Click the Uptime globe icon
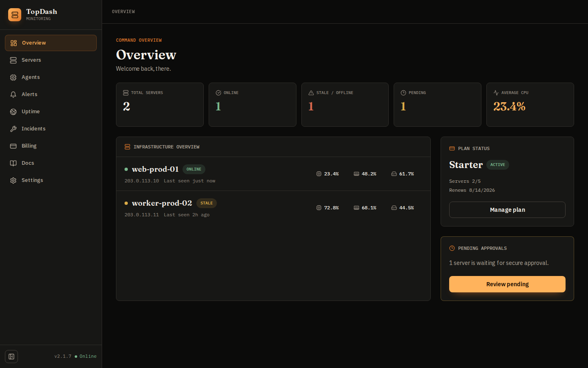 point(13,112)
